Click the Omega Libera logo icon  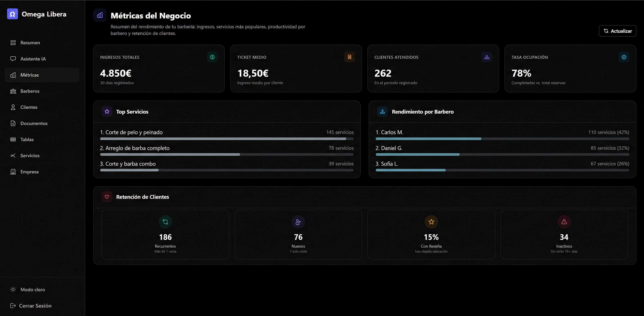[x=12, y=14]
